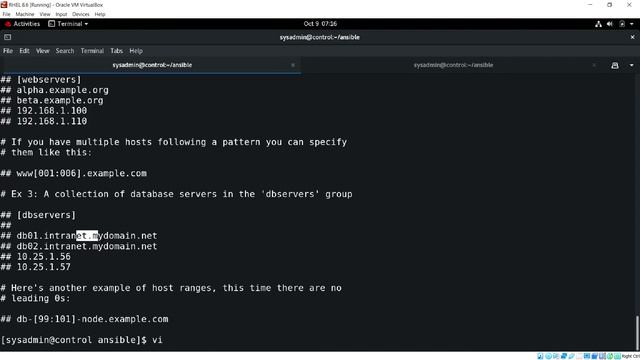The width and height of the screenshot is (640, 360).
Task: Open the terminal Edit menu
Action: tap(24, 51)
